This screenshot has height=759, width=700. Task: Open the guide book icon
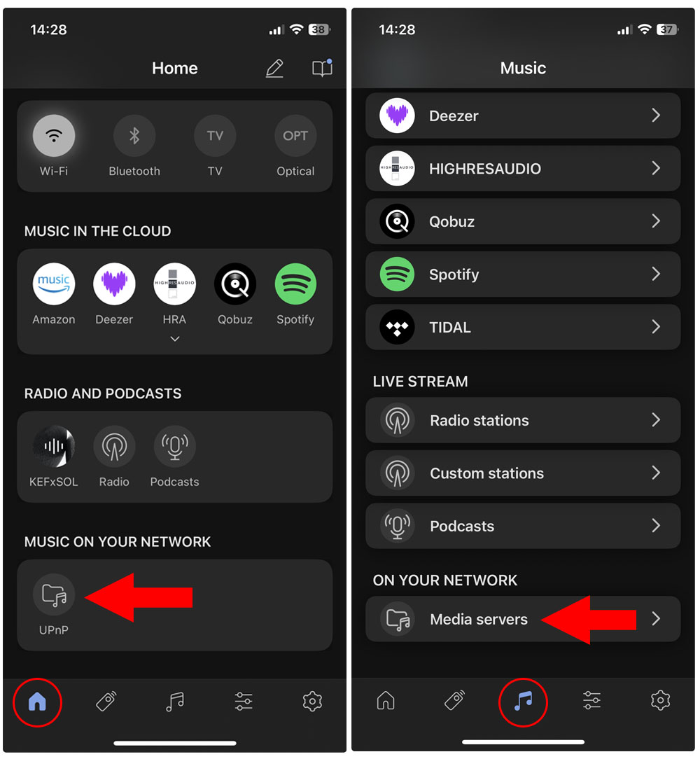point(322,68)
